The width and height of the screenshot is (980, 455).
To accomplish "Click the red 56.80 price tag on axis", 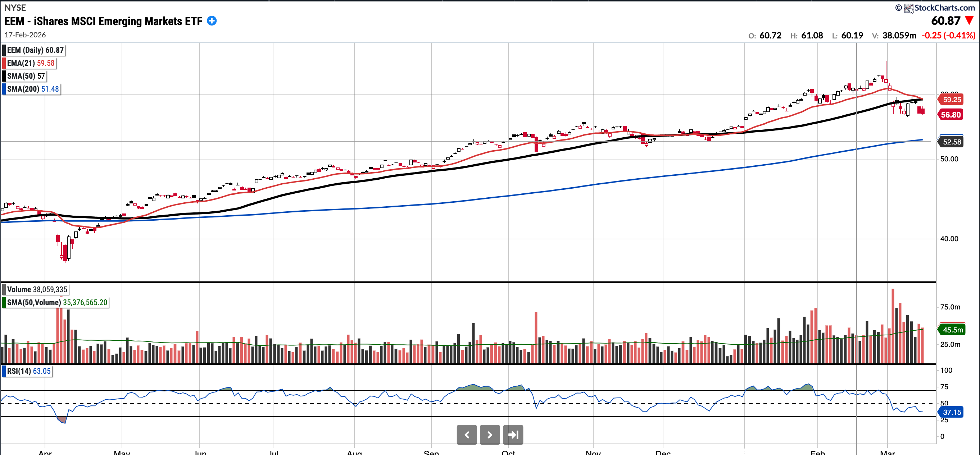I will pyautogui.click(x=950, y=115).
